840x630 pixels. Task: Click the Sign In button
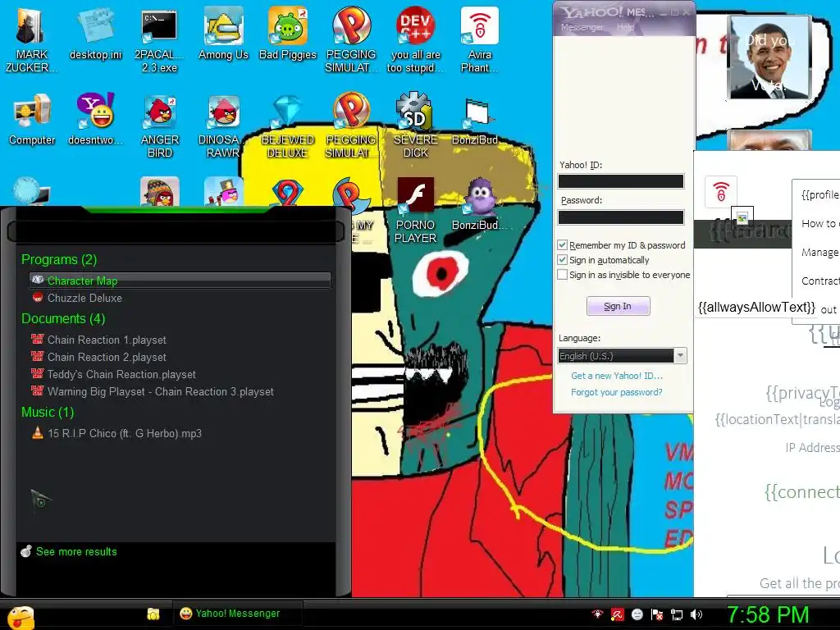(x=619, y=306)
